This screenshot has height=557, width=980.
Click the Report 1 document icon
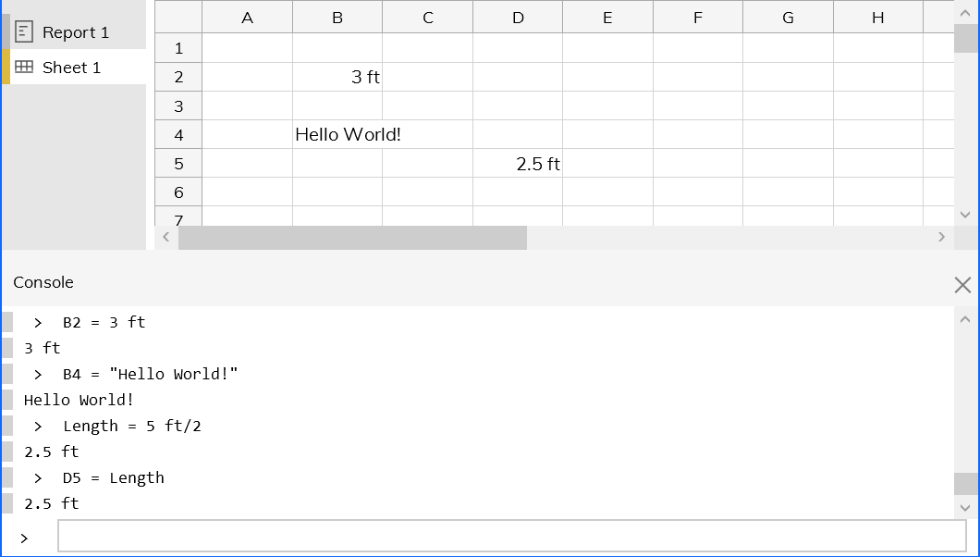24,31
